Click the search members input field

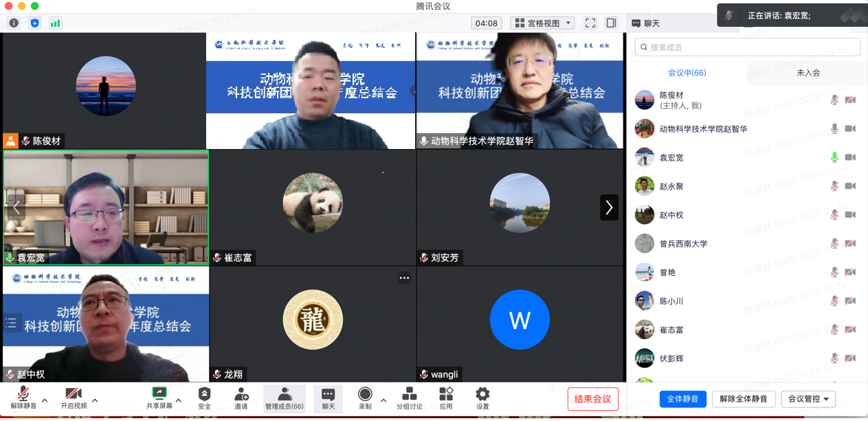pyautogui.click(x=748, y=47)
